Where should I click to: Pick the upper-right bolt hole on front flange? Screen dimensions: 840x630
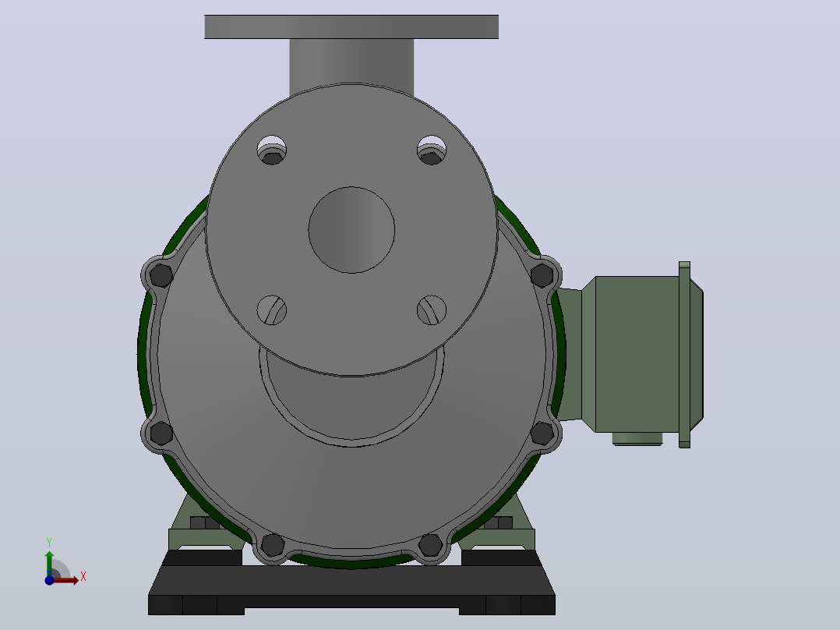[x=432, y=150]
